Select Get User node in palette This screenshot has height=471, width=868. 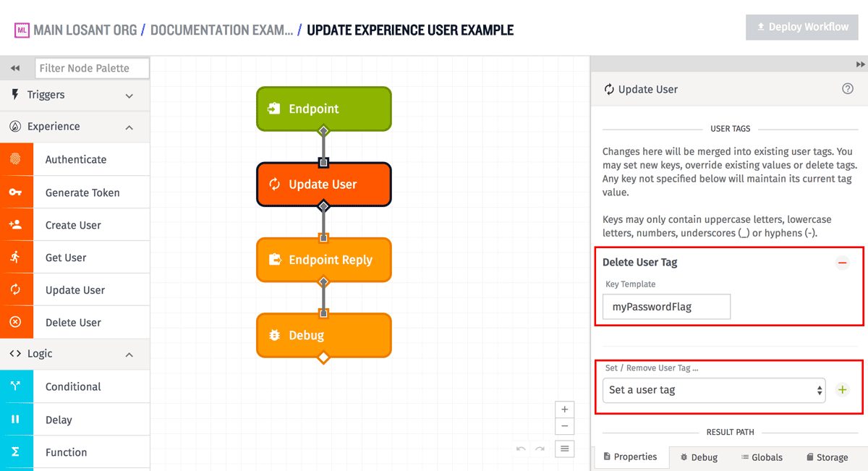(75, 258)
